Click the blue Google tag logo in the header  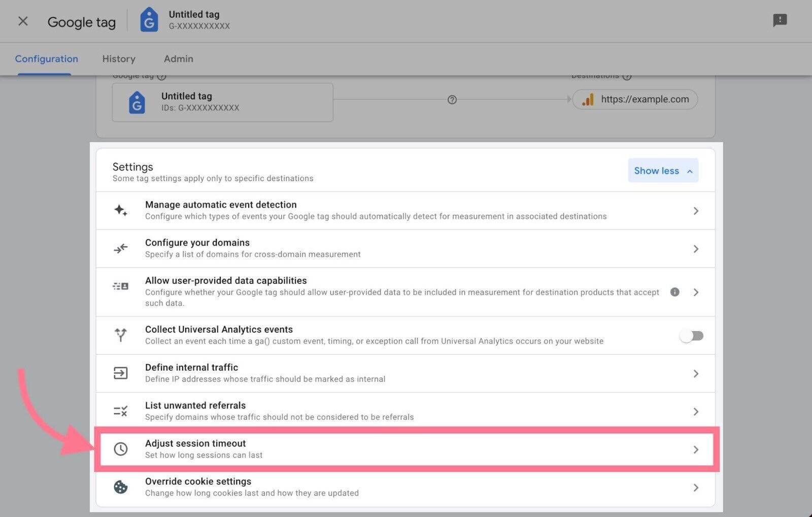(x=149, y=20)
